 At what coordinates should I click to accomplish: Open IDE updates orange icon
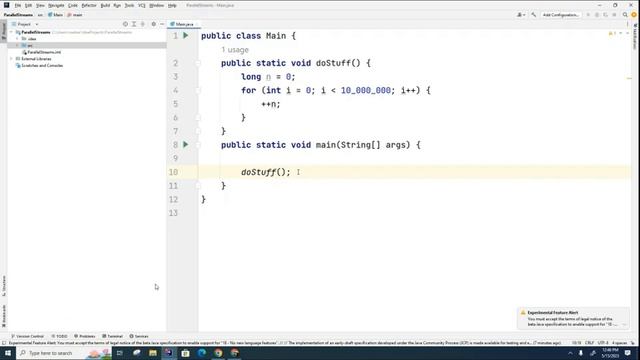tap(634, 15)
